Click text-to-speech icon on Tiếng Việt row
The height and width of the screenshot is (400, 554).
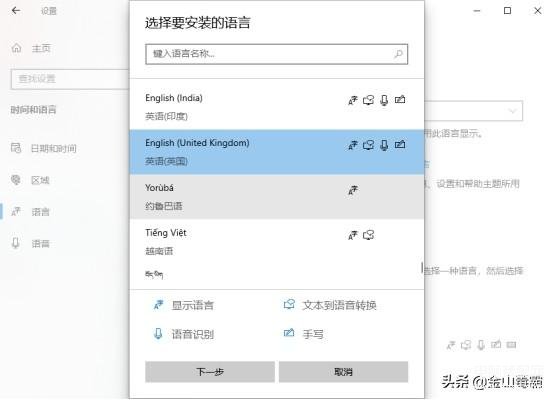point(369,235)
